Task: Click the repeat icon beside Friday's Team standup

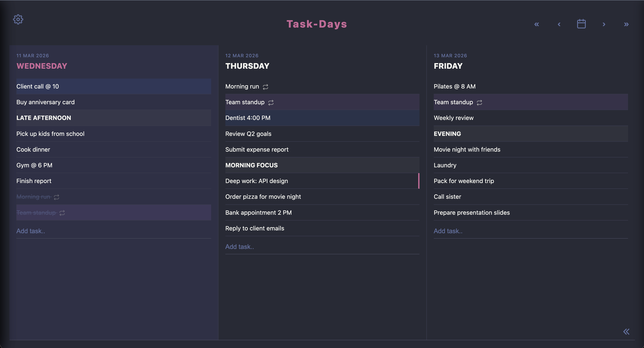Action: pos(479,102)
